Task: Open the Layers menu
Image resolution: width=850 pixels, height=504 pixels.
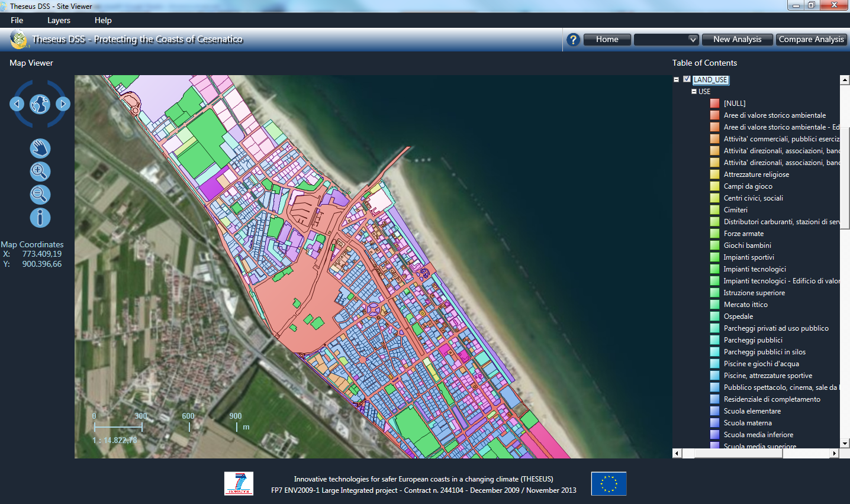Action: 59,20
